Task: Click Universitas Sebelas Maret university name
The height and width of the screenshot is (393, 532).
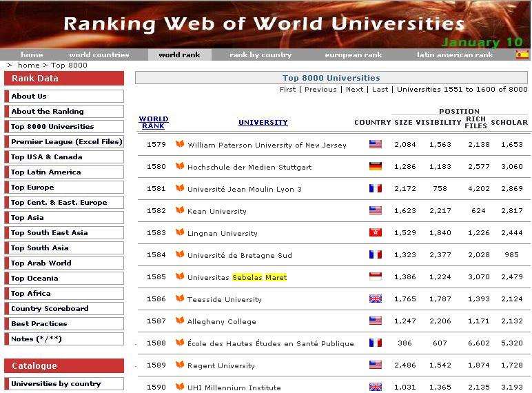Action: [x=237, y=277]
